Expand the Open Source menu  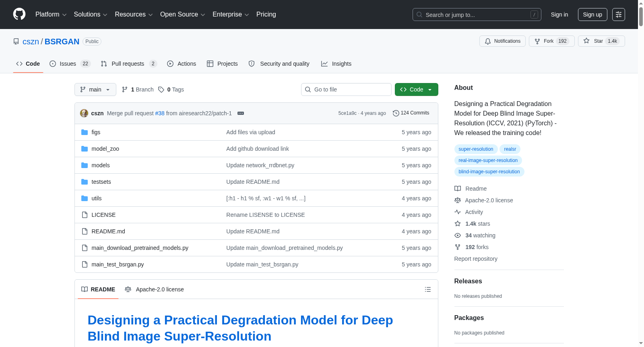point(183,15)
